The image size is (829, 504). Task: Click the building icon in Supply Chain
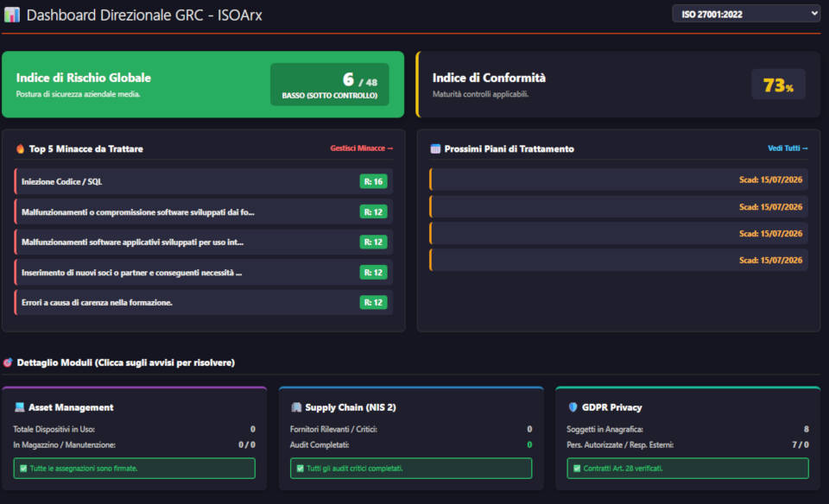point(296,407)
